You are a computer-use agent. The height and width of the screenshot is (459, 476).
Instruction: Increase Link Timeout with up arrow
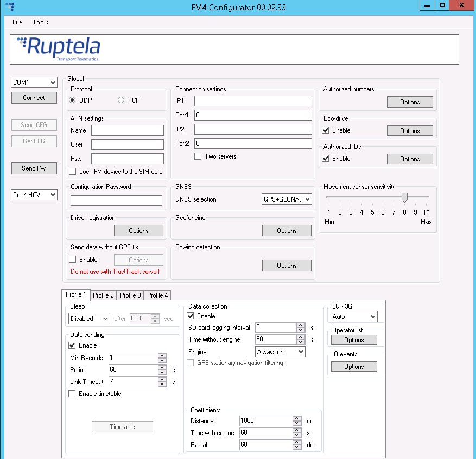click(x=162, y=379)
